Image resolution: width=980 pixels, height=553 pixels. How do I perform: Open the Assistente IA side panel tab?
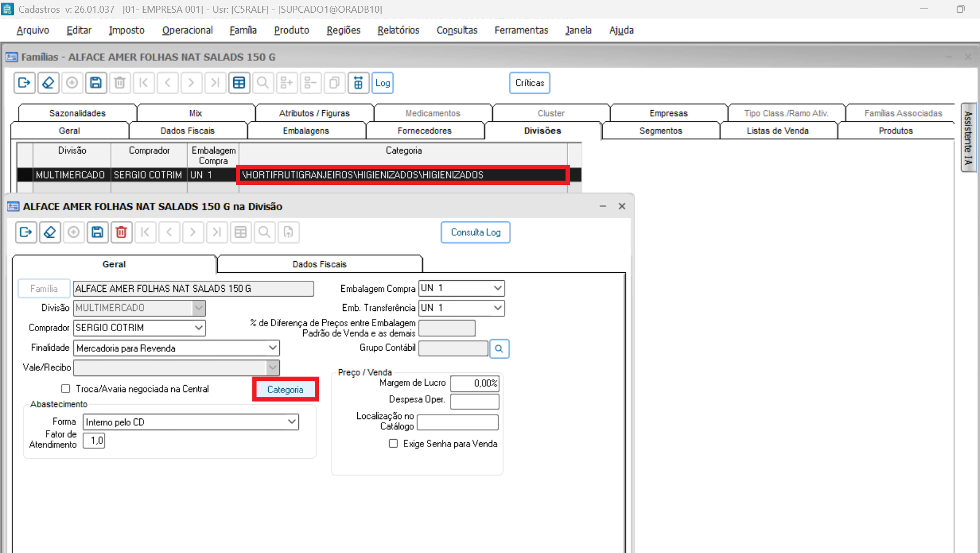(x=968, y=138)
